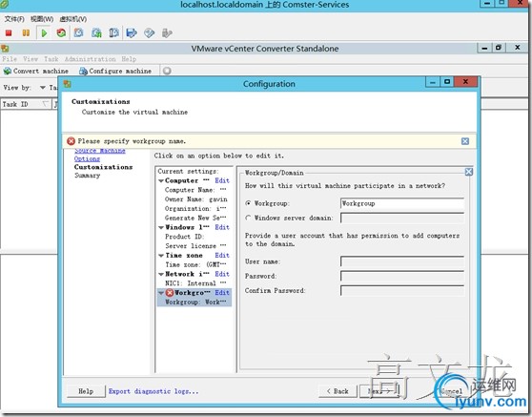
Task: Select the Workgroup: Work... settings row
Action: (x=194, y=302)
